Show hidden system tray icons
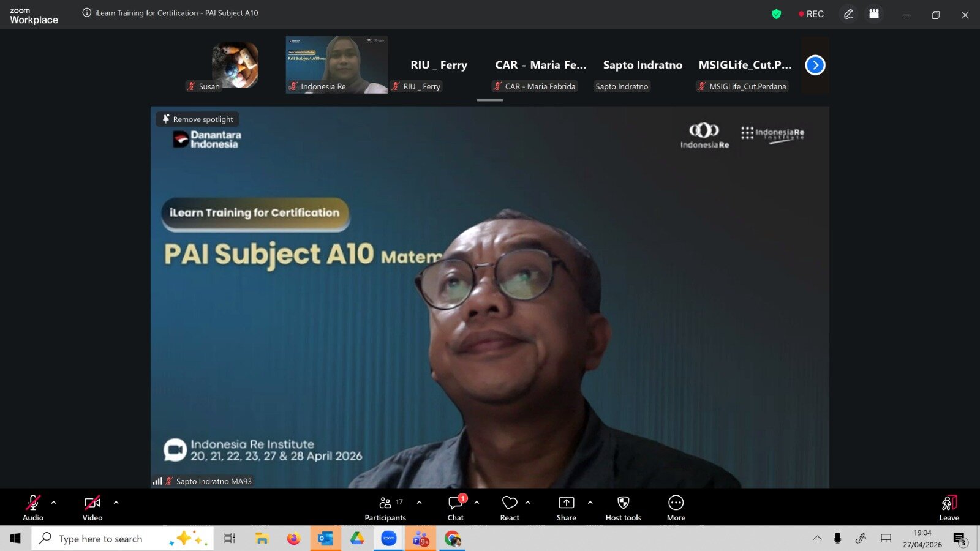 point(817,539)
